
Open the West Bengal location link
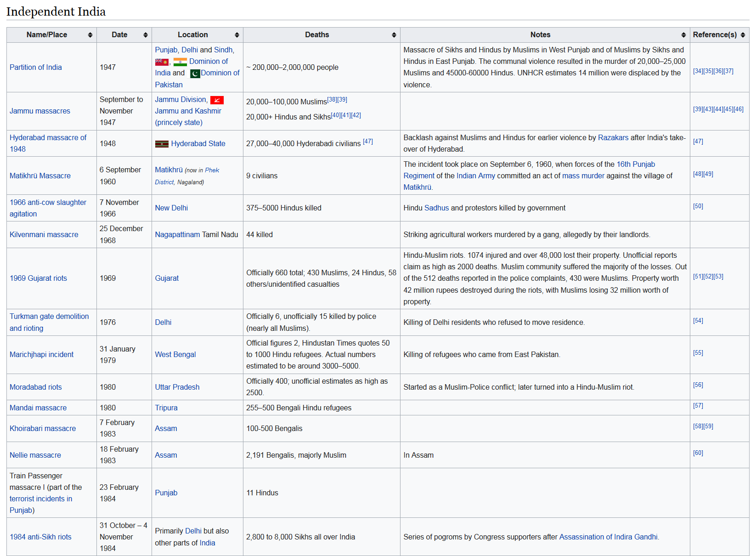[x=175, y=354]
